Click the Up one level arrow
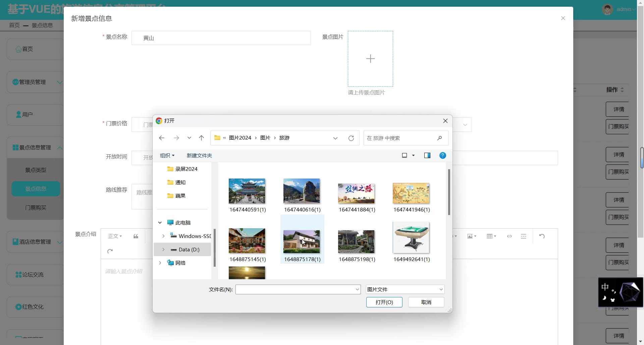This screenshot has width=644, height=345. tap(201, 138)
